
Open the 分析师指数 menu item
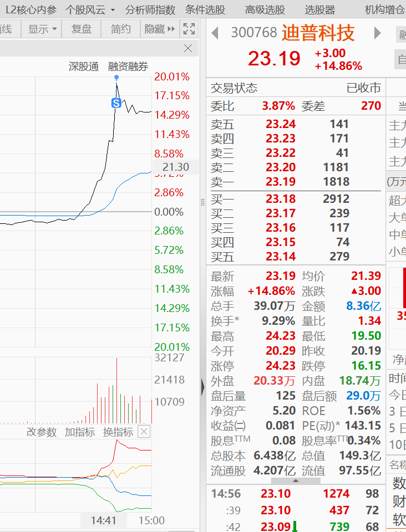150,9
